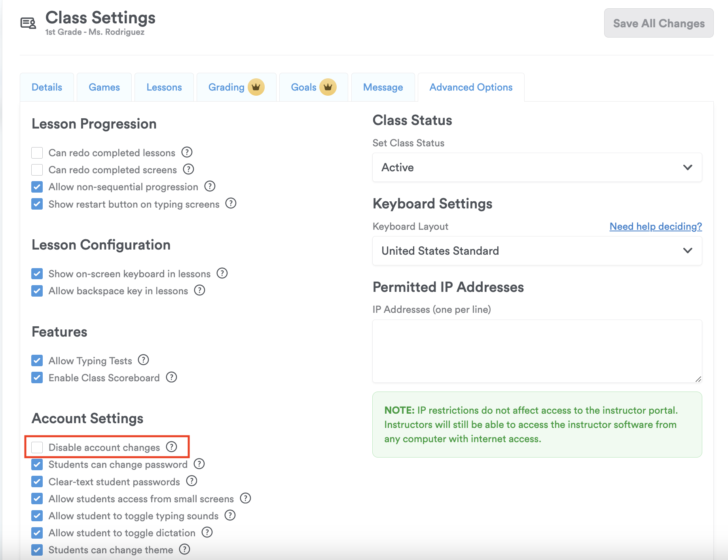This screenshot has height=560, width=728.
Task: Switch to the Lessons tab
Action: [164, 87]
